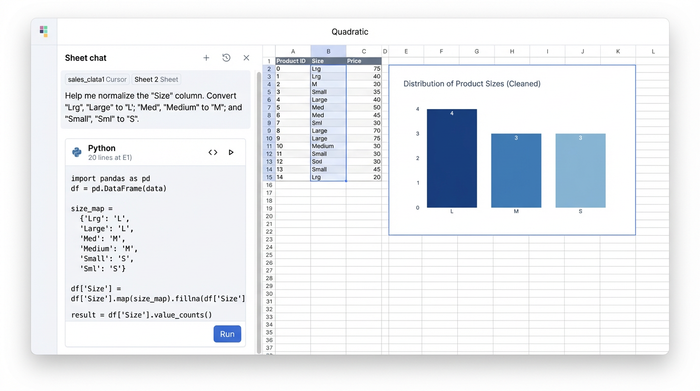The height and width of the screenshot is (391, 700).
Task: Select the sales_data1 Cursor context chip
Action: click(97, 79)
